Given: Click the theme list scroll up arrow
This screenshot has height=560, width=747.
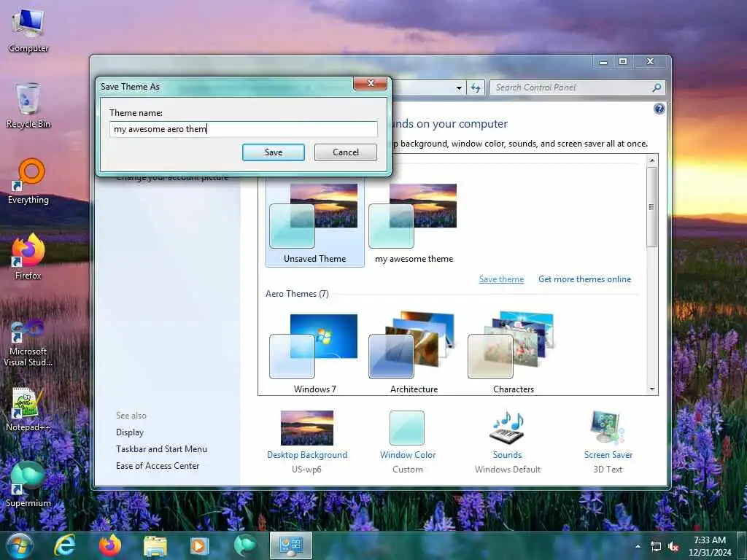Looking at the screenshot, I should click(x=652, y=160).
